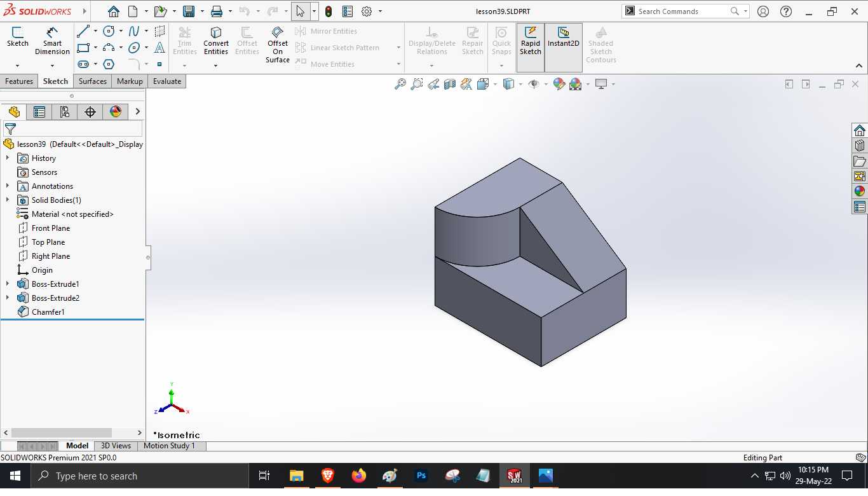The image size is (868, 496).
Task: Open the Sketch button dropdown arrow
Action: [x=17, y=65]
